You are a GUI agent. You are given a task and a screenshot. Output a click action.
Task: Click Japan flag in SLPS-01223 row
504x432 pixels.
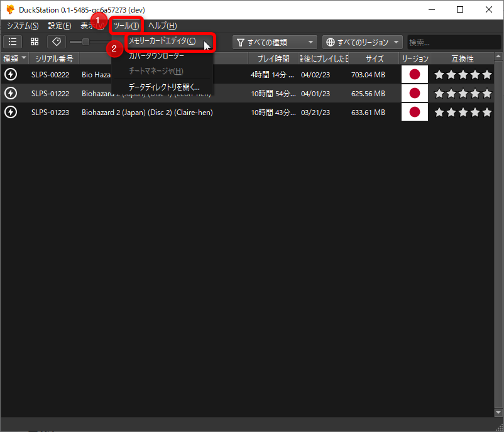point(415,113)
